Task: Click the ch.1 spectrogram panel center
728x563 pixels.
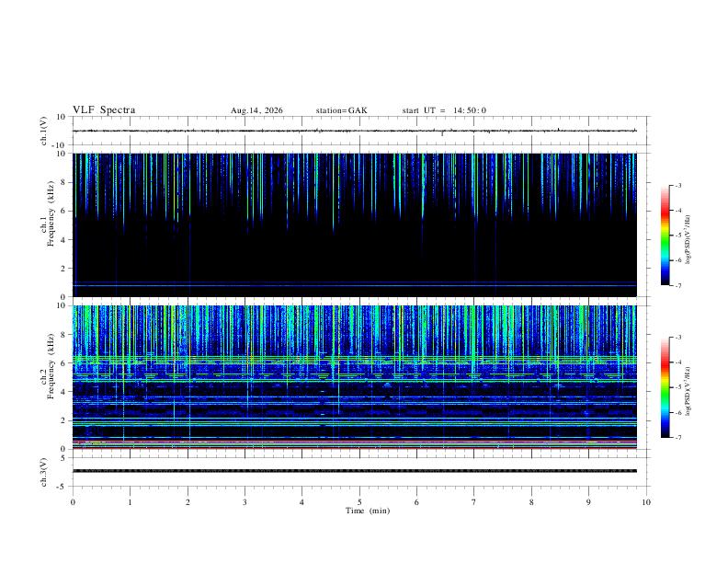Action: pyautogui.click(x=355, y=225)
